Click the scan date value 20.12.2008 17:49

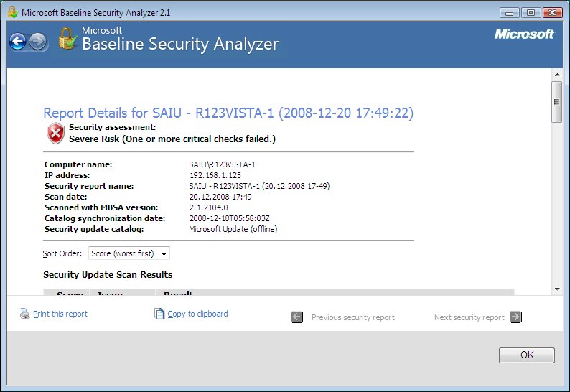pos(220,197)
